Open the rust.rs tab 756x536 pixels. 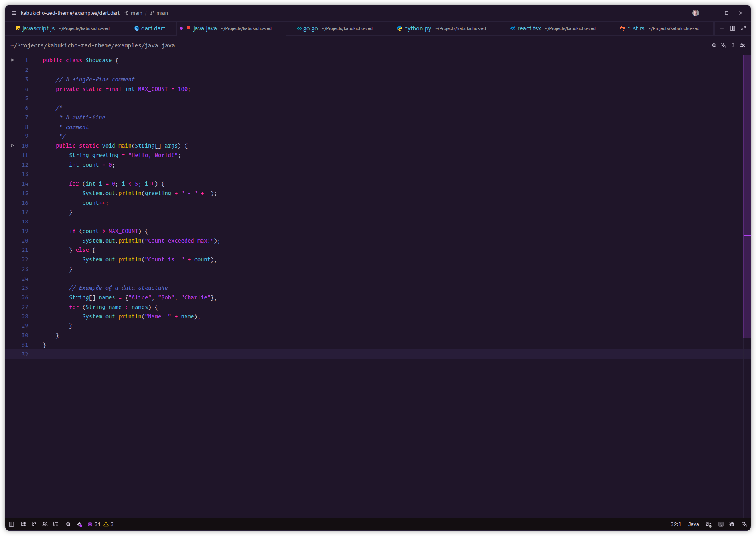[661, 28]
